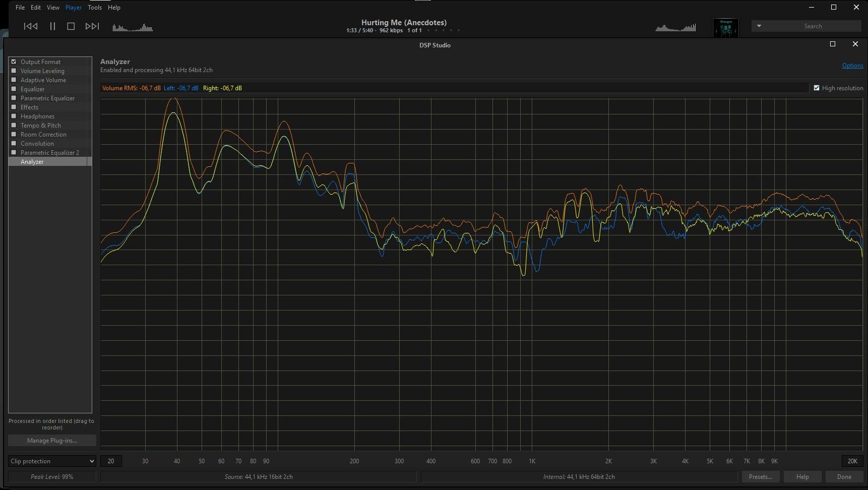
Task: Uncheck the High resolution option
Action: click(817, 88)
